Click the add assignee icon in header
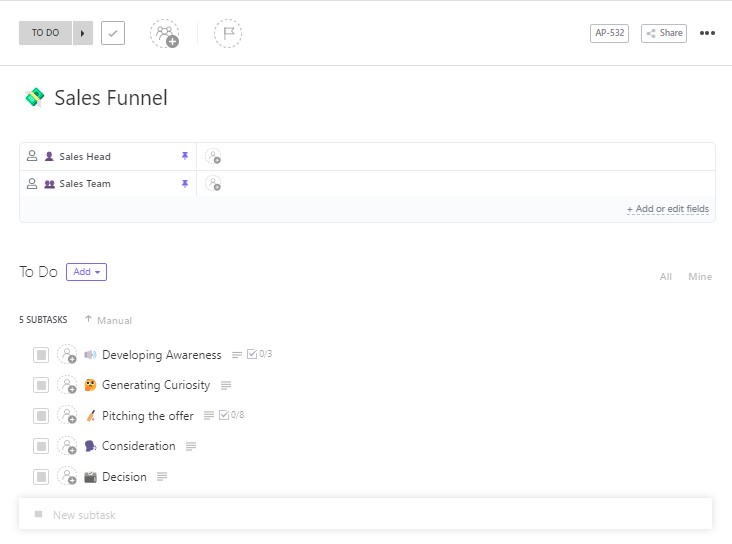 [165, 33]
